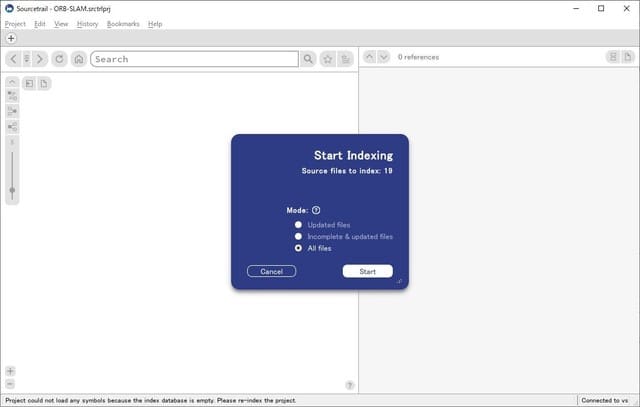Cancel the Start Indexing dialog
Viewport: 640px width, 407px height.
coord(271,271)
